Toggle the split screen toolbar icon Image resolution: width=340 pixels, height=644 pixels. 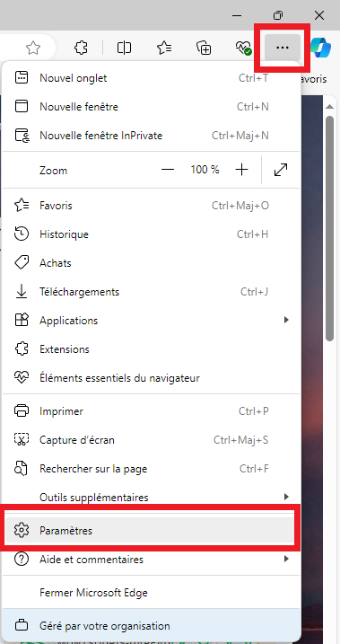[124, 49]
